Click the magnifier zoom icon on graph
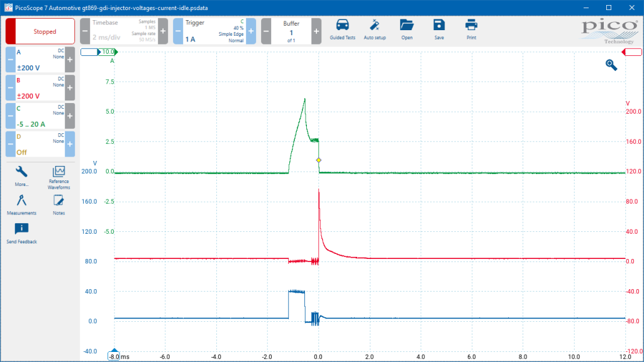 (611, 65)
